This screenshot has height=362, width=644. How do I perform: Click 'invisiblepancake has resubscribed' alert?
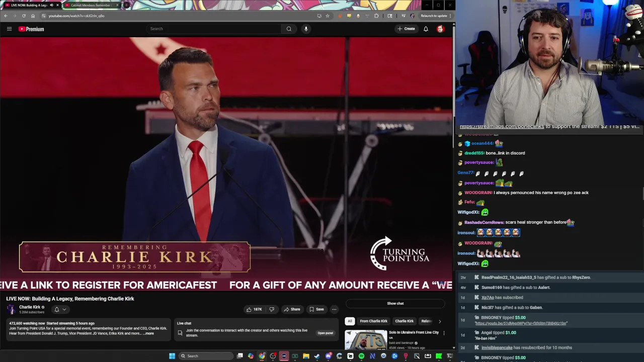pyautogui.click(x=526, y=347)
